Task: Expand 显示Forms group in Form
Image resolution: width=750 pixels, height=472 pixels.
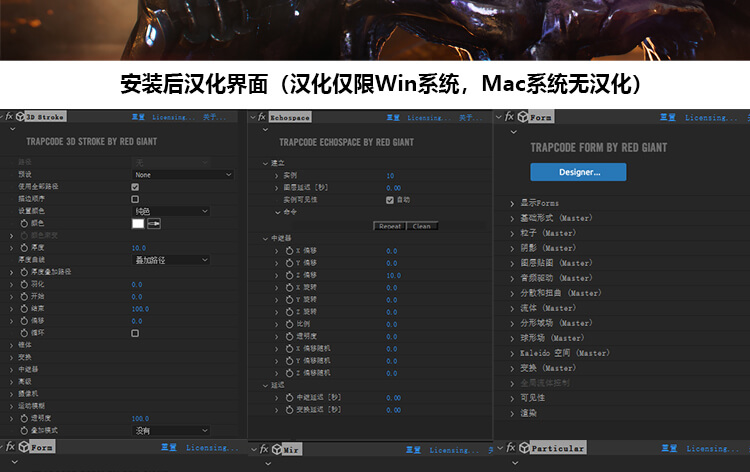Action: click(x=512, y=203)
